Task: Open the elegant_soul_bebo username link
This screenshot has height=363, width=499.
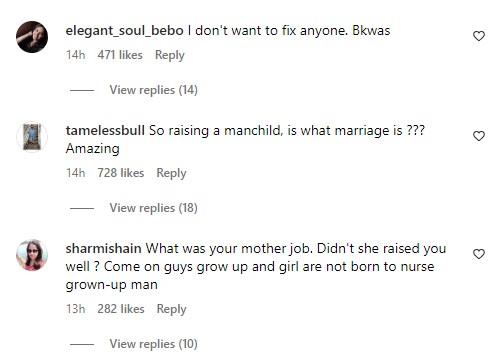Action: click(125, 31)
